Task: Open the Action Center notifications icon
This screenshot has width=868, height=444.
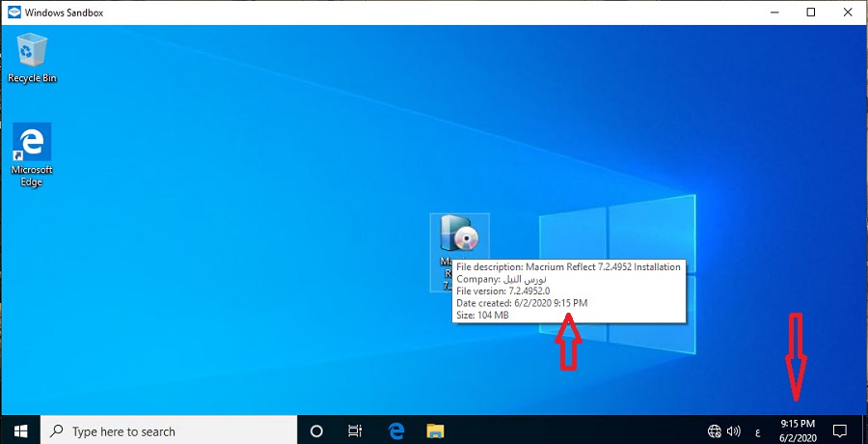Action: tap(840, 430)
